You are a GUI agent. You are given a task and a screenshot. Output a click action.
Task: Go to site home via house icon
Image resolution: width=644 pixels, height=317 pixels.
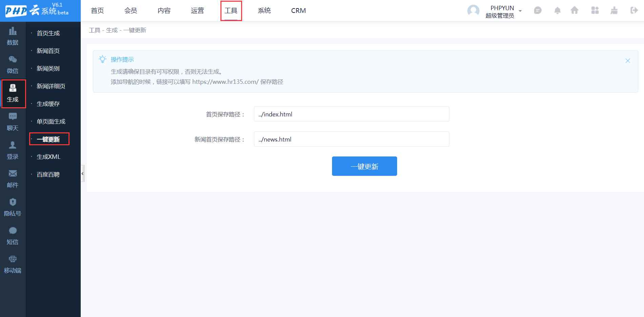574,11
